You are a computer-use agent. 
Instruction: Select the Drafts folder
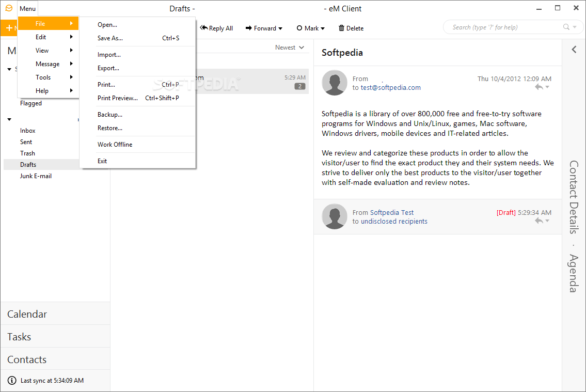(x=41, y=164)
